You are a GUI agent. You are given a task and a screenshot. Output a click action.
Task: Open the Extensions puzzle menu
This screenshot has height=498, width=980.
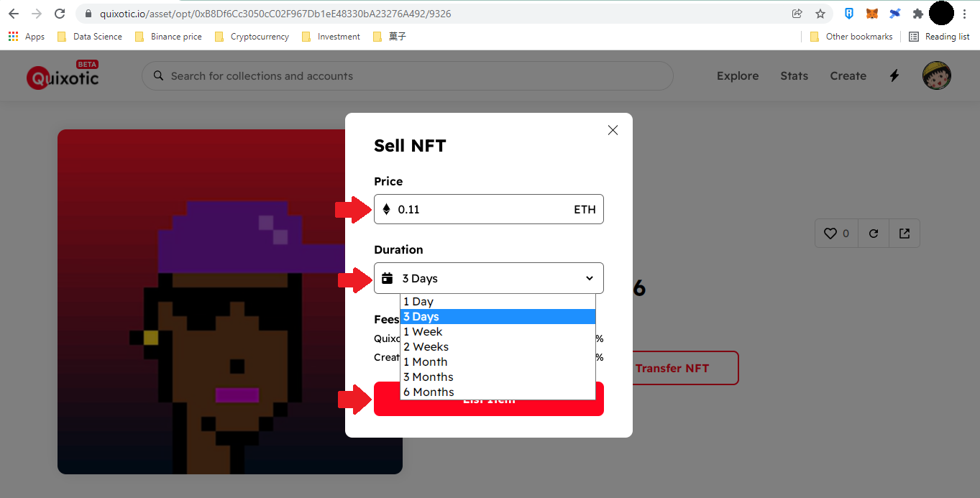(917, 14)
